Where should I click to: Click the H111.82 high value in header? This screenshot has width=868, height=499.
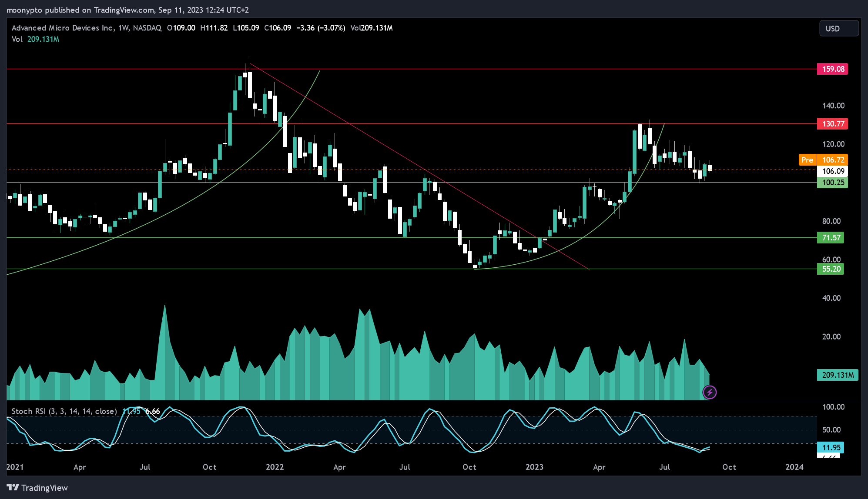coord(214,28)
